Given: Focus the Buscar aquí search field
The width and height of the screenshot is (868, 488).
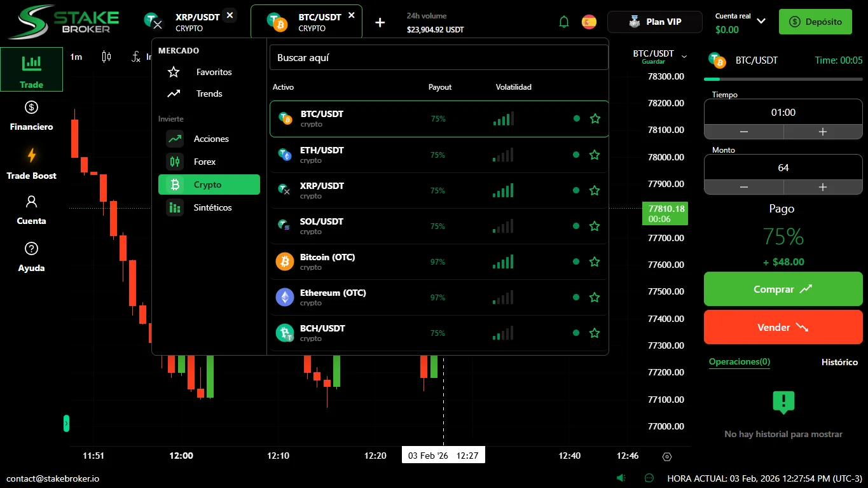Looking at the screenshot, I should coord(439,57).
